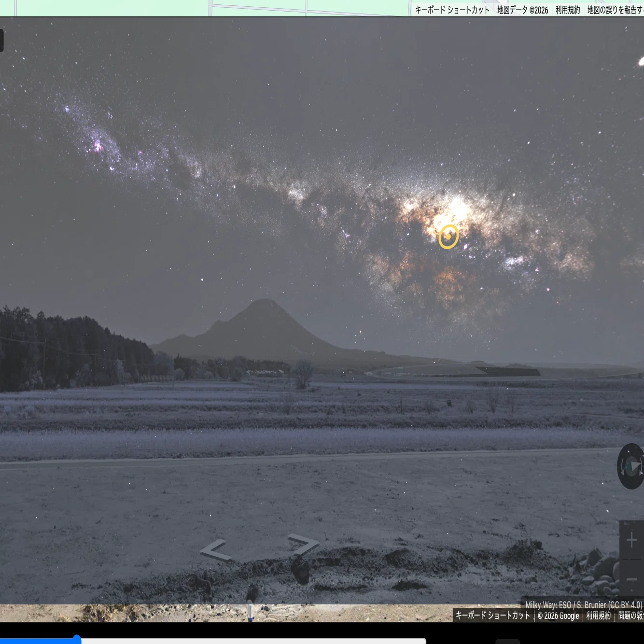The width and height of the screenshot is (644, 644).
Task: Click 問題の報告 link in Street View footer
Action: pyautogui.click(x=630, y=616)
